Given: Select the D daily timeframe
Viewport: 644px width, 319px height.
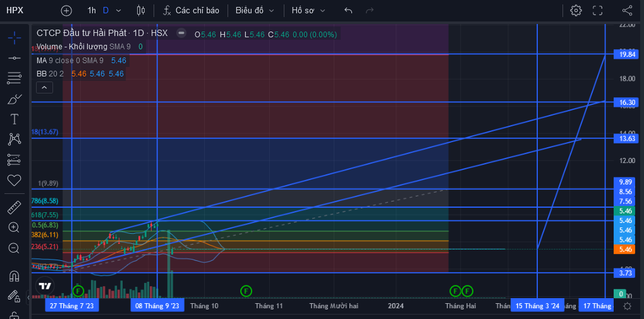Looking at the screenshot, I should [106, 10].
